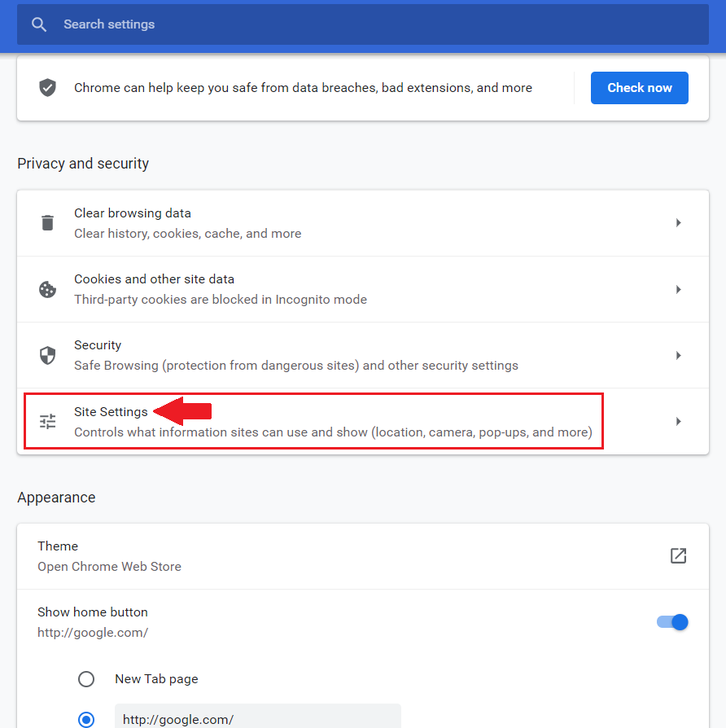Click the Site Settings sliders icon
The height and width of the screenshot is (728, 726).
coord(47,422)
